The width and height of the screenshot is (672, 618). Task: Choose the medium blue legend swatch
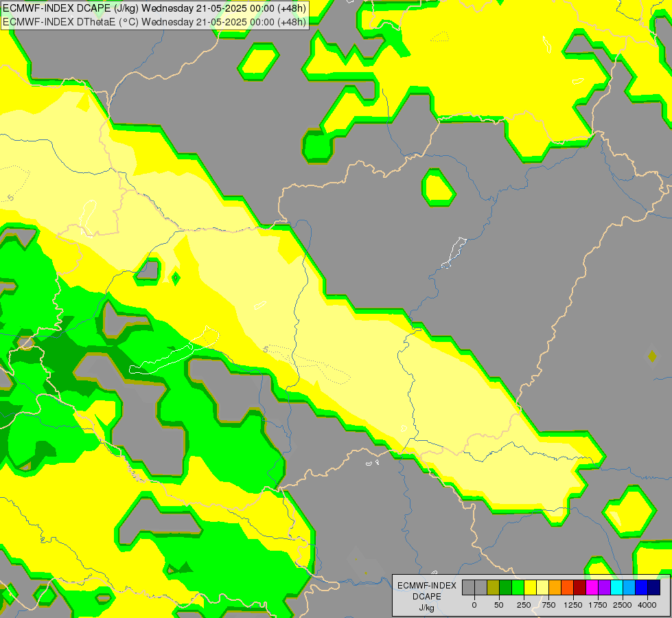point(642,588)
